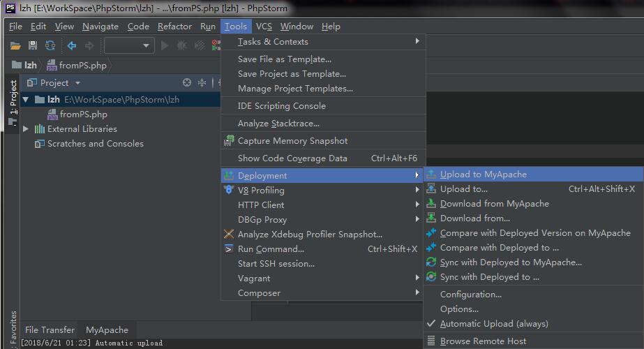The height and width of the screenshot is (349, 644).
Task: Click the Sync with Deployed to MyApache icon
Action: [430, 262]
